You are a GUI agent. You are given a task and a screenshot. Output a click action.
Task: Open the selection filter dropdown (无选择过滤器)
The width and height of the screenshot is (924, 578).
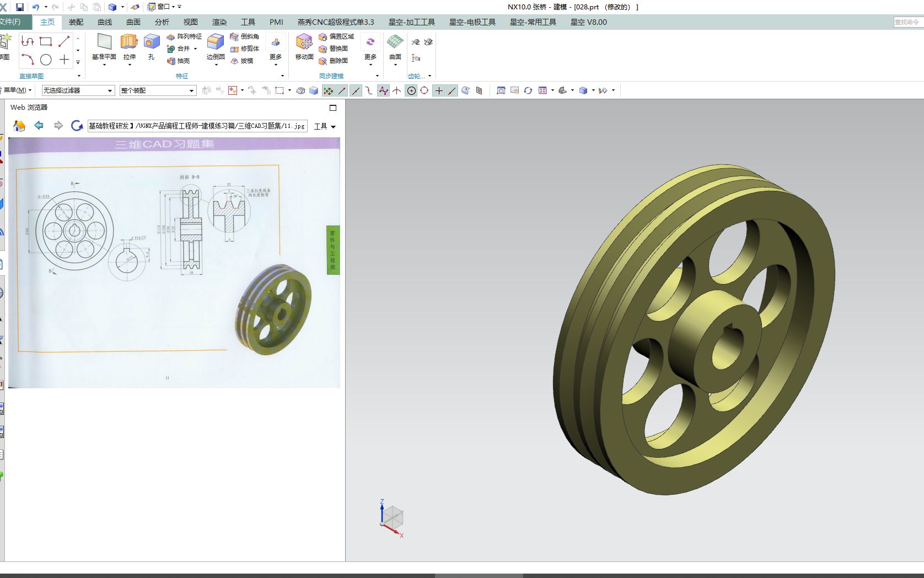tap(78, 90)
